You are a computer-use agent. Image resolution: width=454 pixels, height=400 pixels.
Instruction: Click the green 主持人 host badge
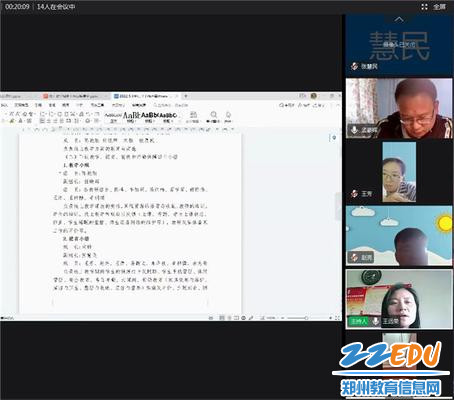(x=359, y=321)
